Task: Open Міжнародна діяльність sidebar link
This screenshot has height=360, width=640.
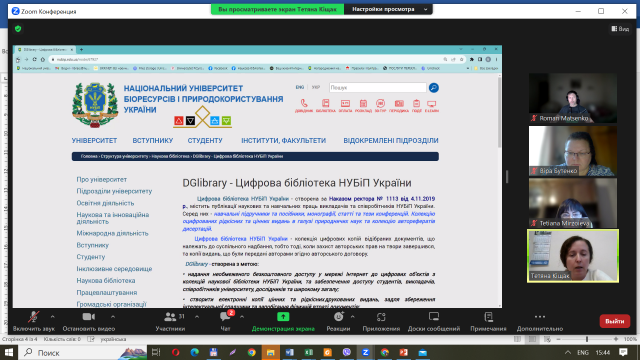Action: coord(112,233)
